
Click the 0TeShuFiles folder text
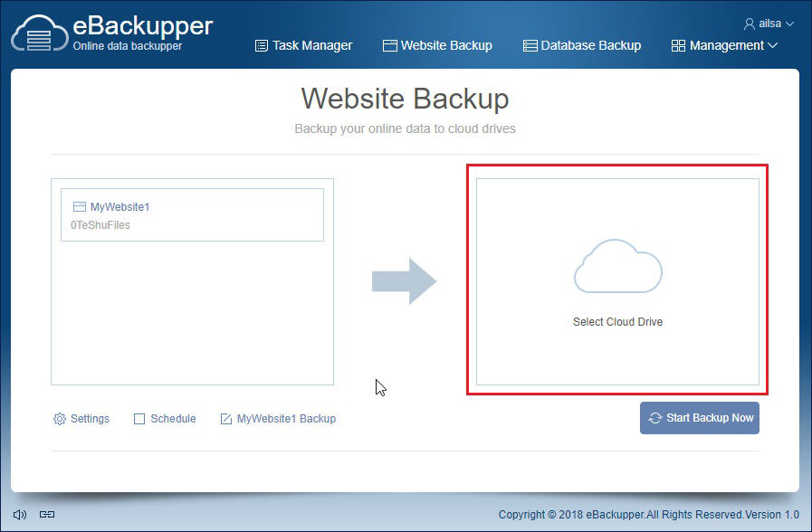[x=100, y=225]
